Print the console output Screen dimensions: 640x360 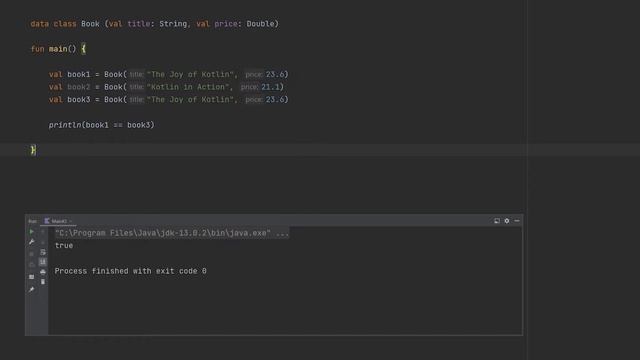click(x=43, y=271)
